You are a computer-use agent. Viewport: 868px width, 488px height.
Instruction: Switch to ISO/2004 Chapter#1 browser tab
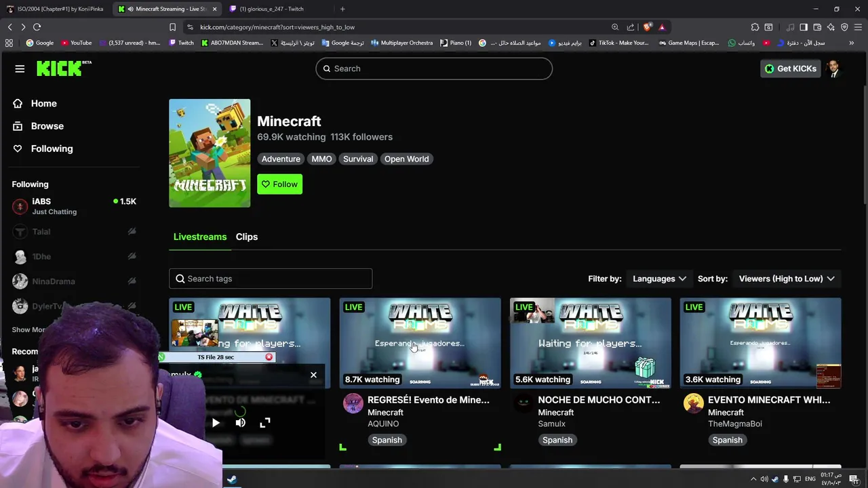coord(54,9)
